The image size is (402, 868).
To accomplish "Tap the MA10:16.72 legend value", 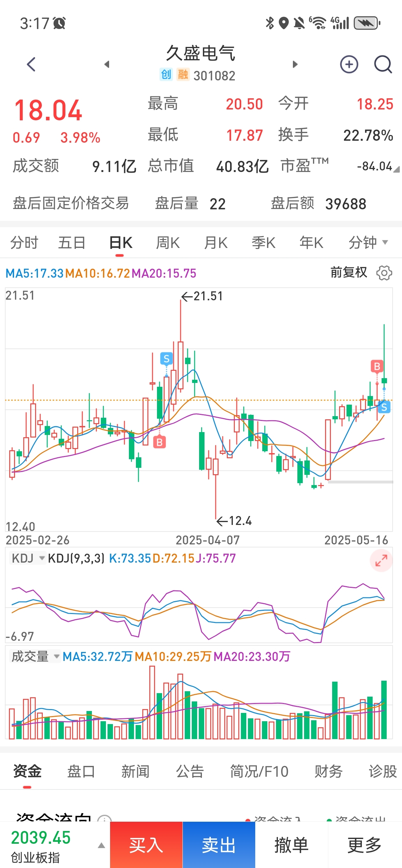I will tap(97, 273).
